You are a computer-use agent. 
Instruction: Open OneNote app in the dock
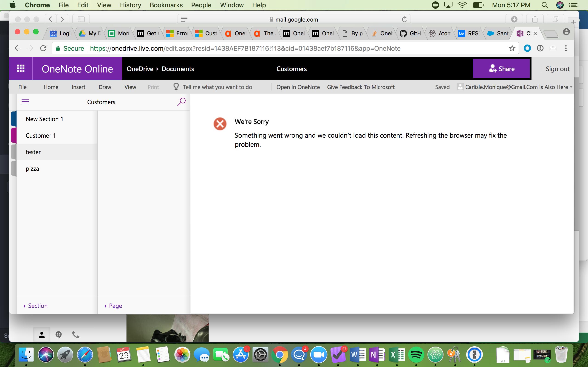tap(377, 355)
